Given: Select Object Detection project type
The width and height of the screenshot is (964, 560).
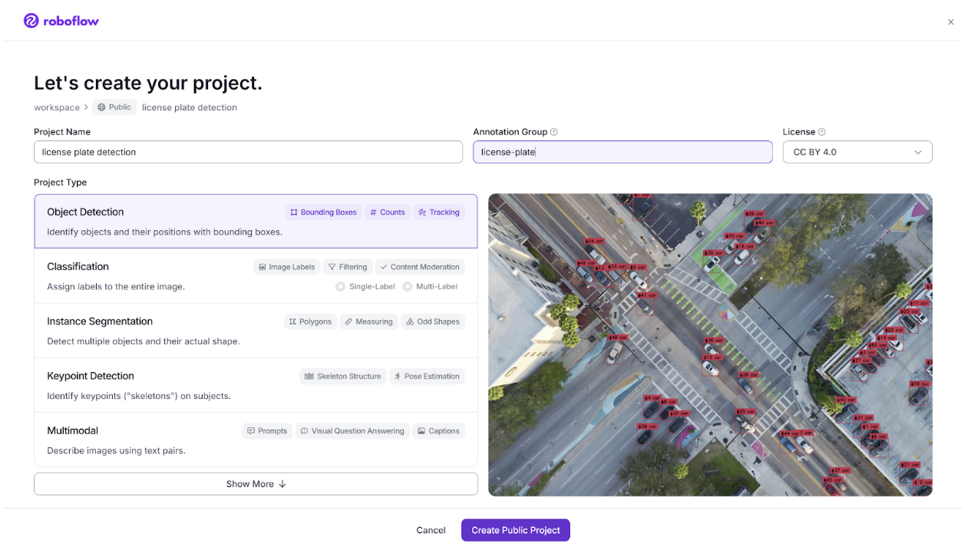Looking at the screenshot, I should [256, 221].
